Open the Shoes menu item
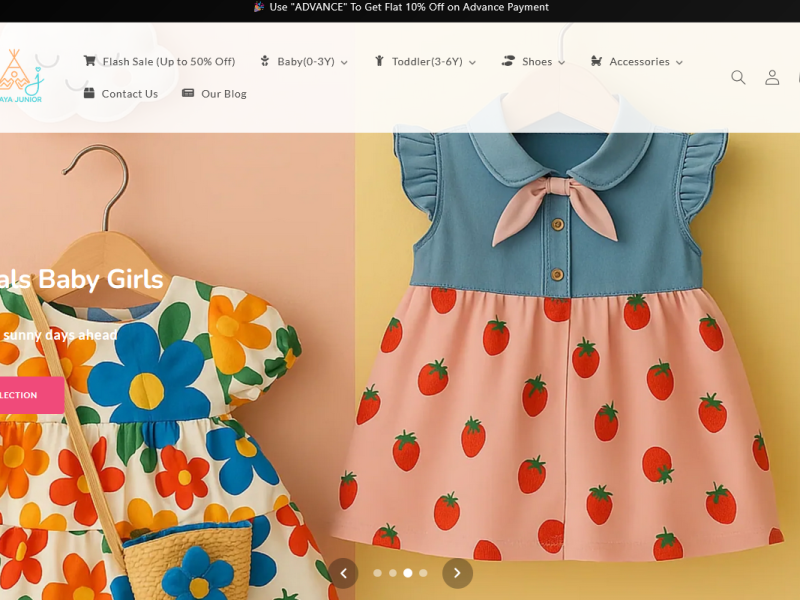Screen dimensions: 800x600 (537, 61)
